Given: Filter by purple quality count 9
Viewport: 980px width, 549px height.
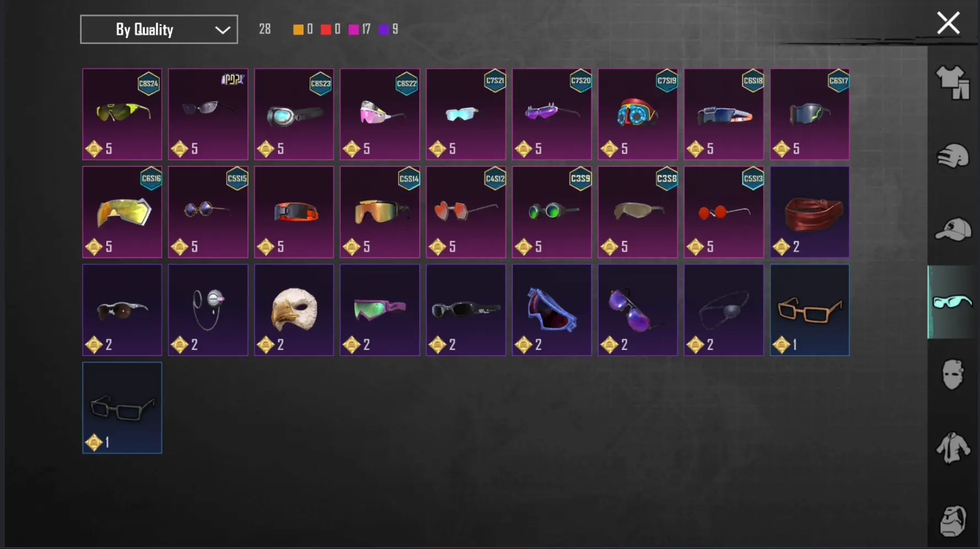Looking at the screenshot, I should coord(388,29).
